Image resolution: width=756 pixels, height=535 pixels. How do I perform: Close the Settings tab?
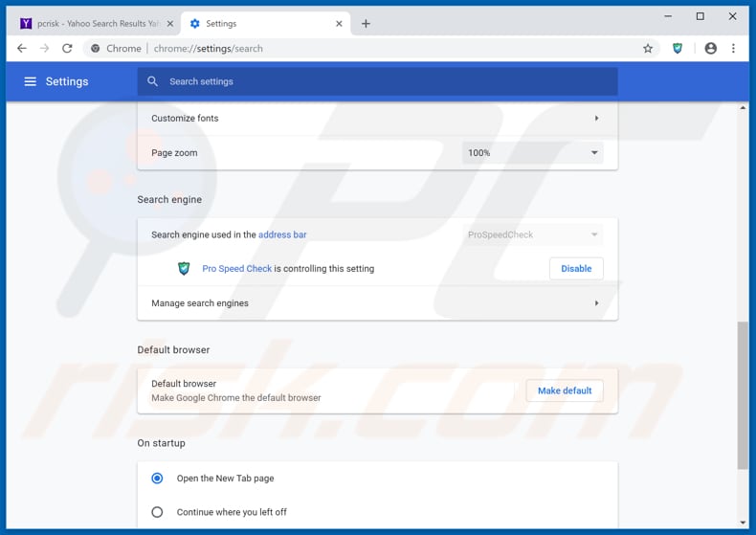(x=339, y=24)
